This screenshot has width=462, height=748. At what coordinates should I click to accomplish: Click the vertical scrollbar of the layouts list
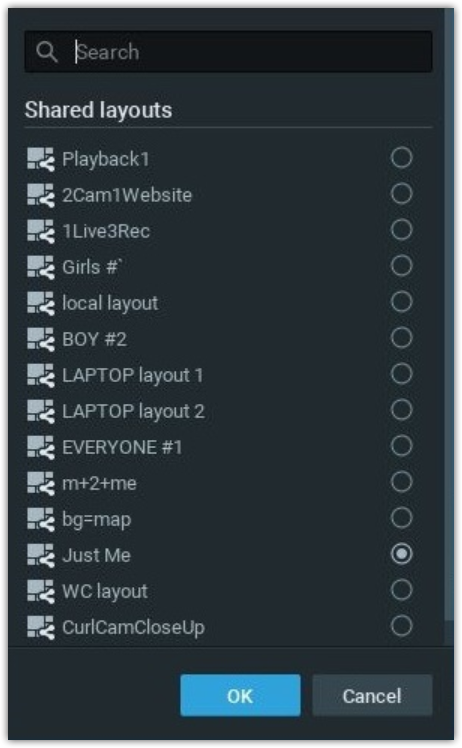pos(449,315)
